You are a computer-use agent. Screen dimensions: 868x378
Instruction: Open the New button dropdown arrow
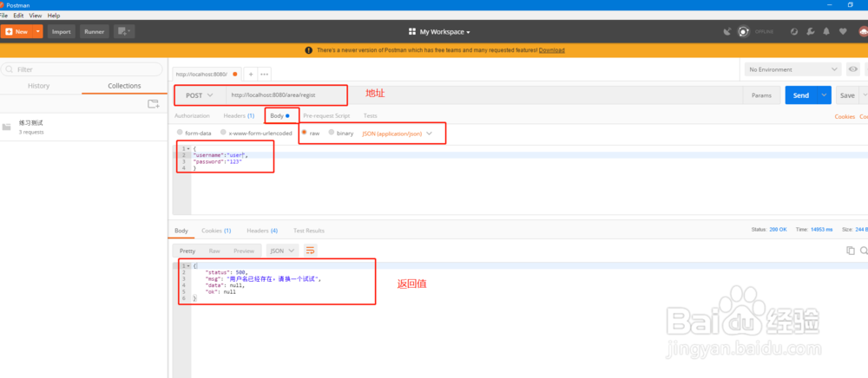(x=37, y=31)
